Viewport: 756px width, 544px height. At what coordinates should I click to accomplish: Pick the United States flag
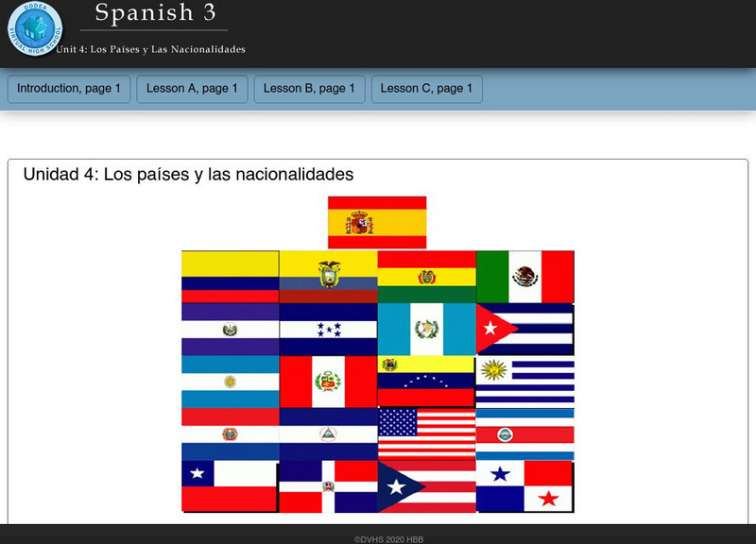[x=427, y=434]
